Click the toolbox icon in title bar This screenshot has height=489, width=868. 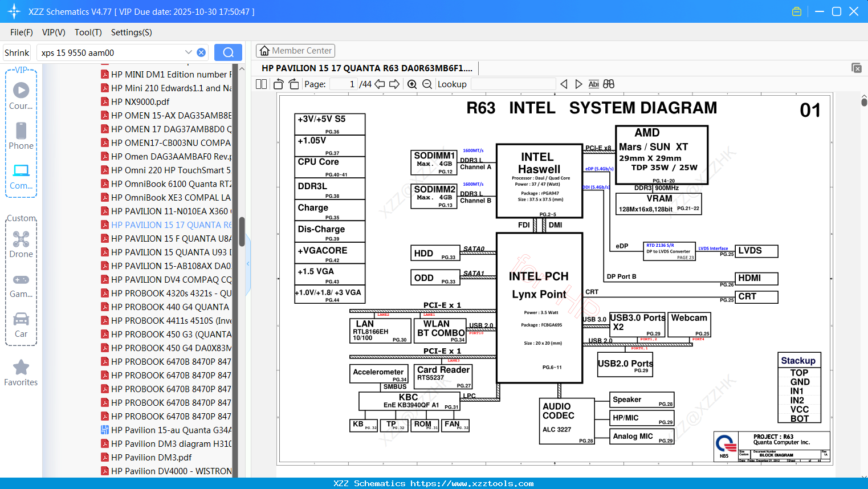click(x=797, y=11)
